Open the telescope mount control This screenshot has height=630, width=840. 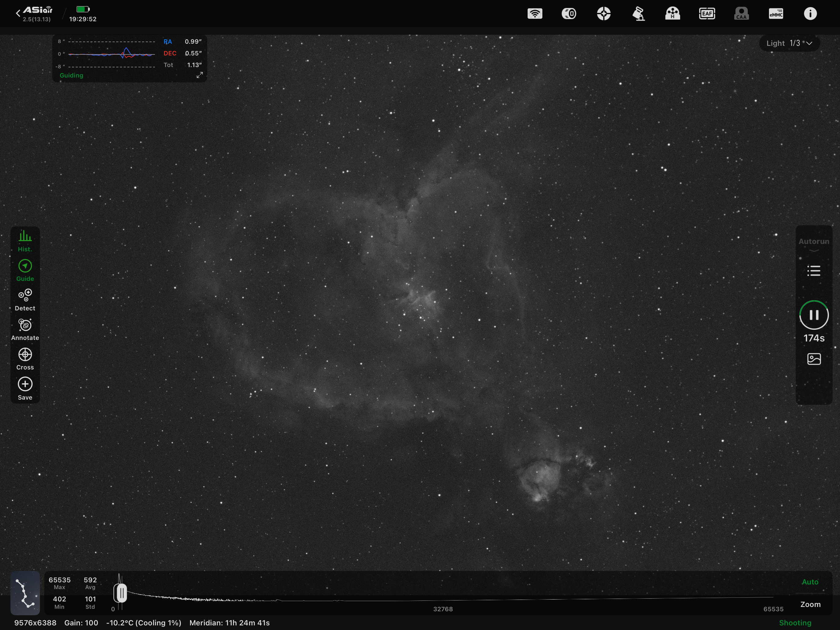[x=639, y=13]
